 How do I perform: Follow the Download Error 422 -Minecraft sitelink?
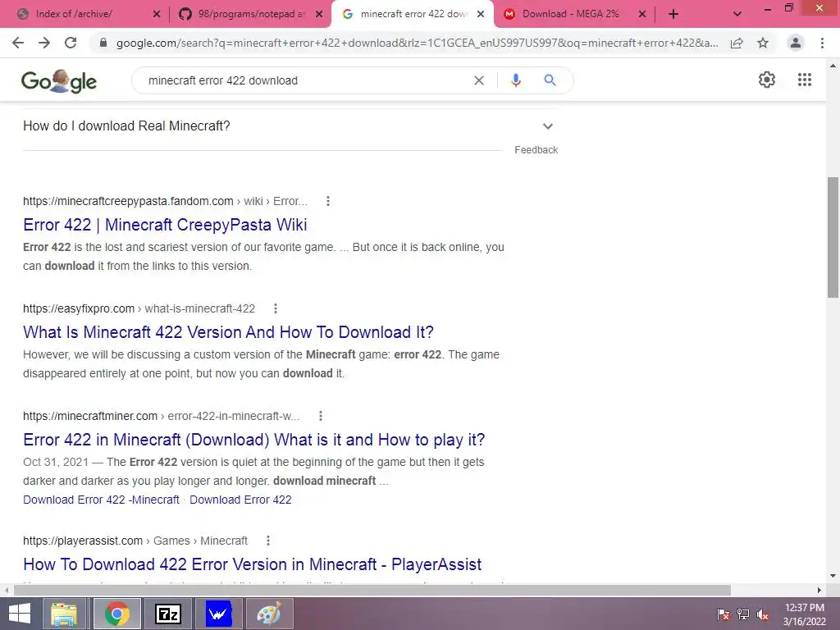101,500
